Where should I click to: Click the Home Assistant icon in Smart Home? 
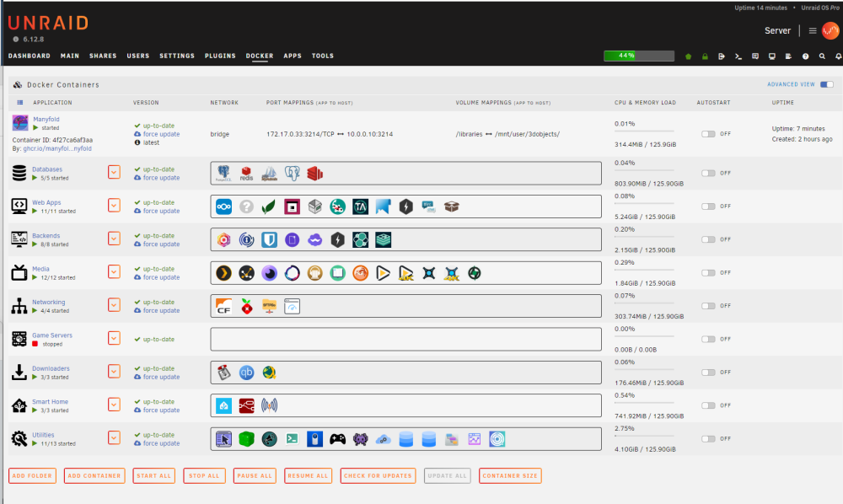point(223,405)
